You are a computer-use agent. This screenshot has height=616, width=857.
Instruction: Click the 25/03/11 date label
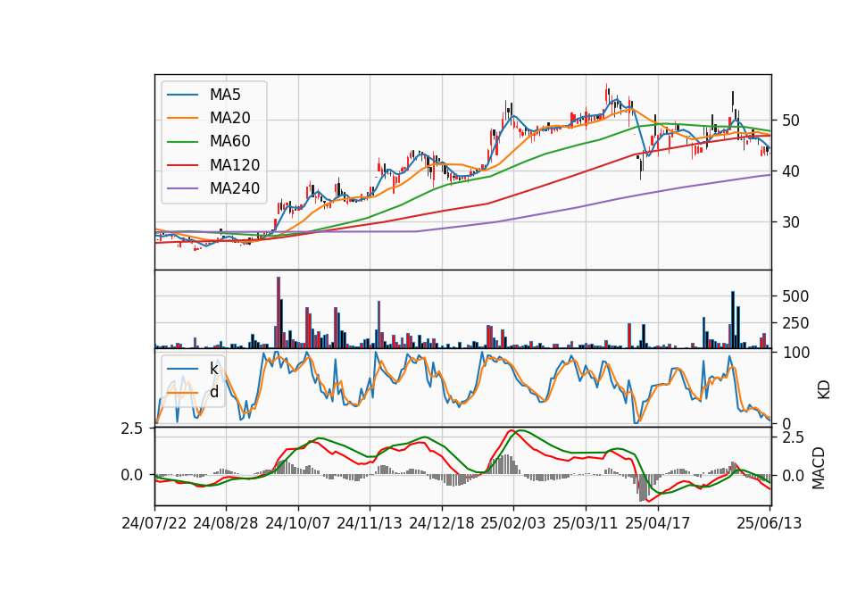point(586,523)
